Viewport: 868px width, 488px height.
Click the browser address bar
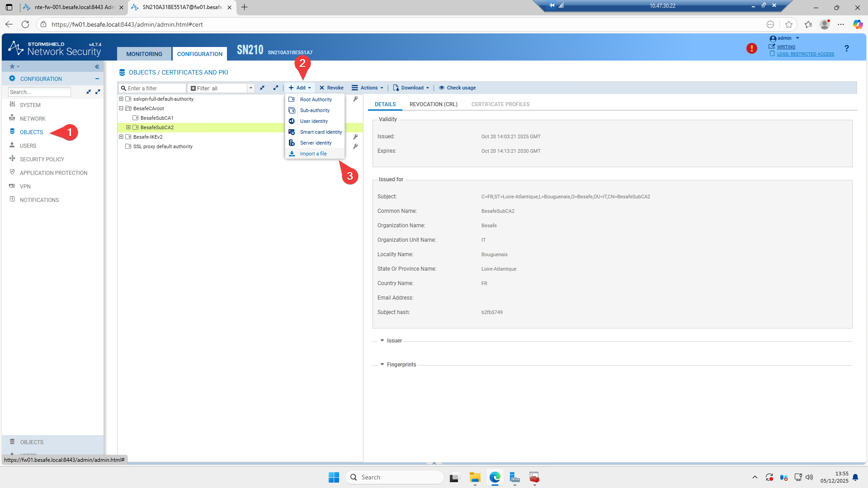(398, 24)
